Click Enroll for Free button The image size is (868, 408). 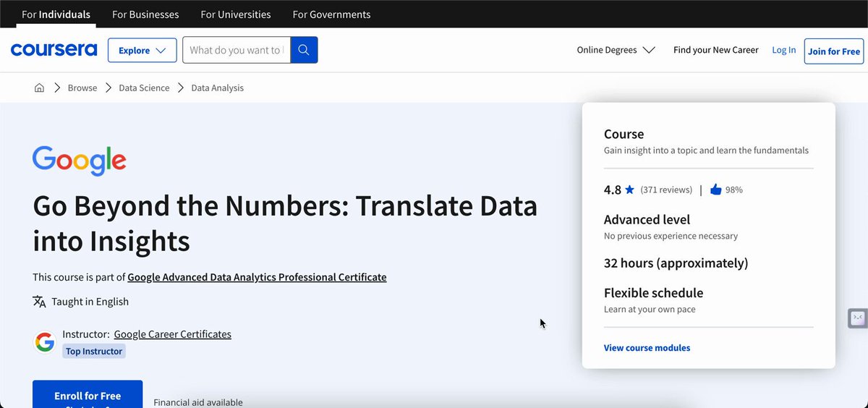click(x=88, y=394)
